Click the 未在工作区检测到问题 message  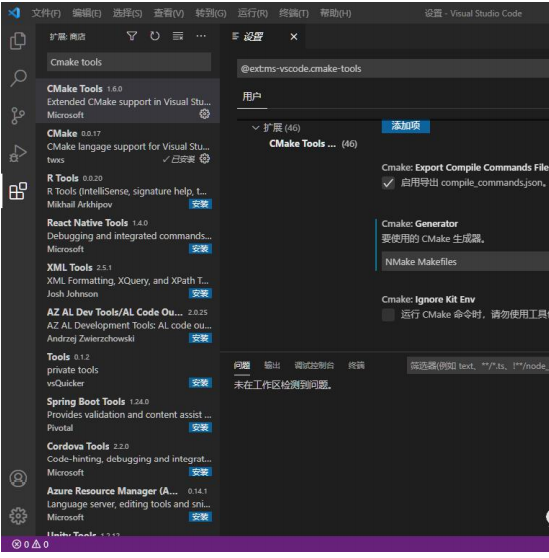283,385
